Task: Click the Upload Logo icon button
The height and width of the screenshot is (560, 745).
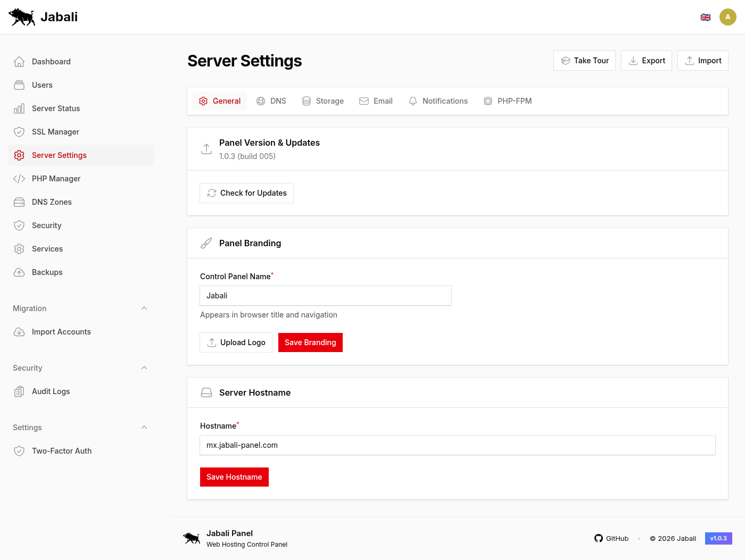Action: (213, 342)
